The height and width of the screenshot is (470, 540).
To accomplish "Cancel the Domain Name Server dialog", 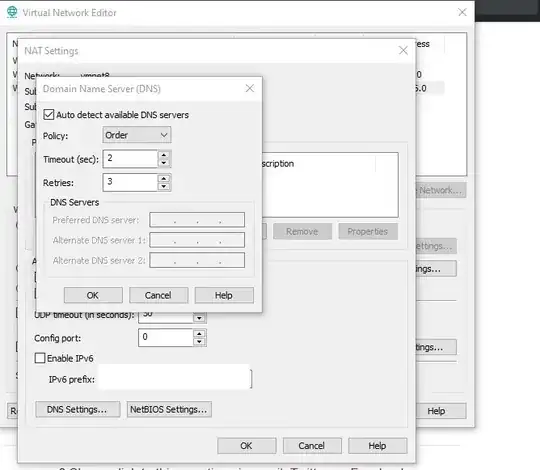I will (158, 295).
